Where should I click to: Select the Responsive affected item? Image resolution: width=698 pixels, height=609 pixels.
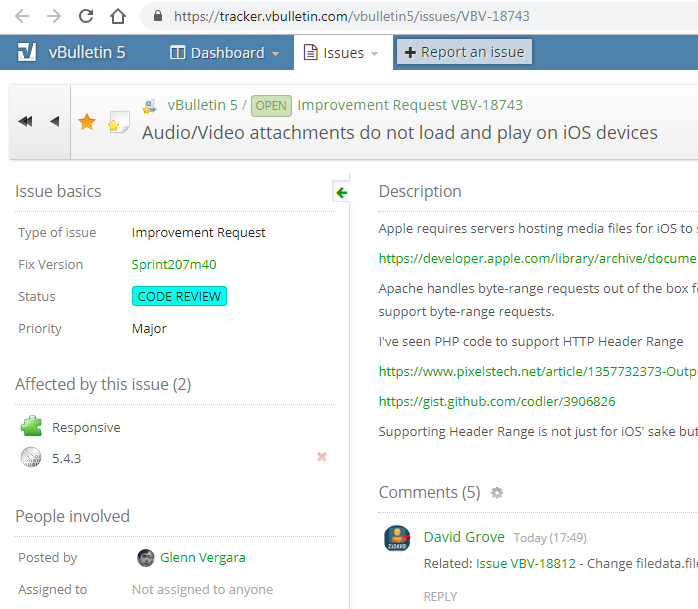click(86, 427)
